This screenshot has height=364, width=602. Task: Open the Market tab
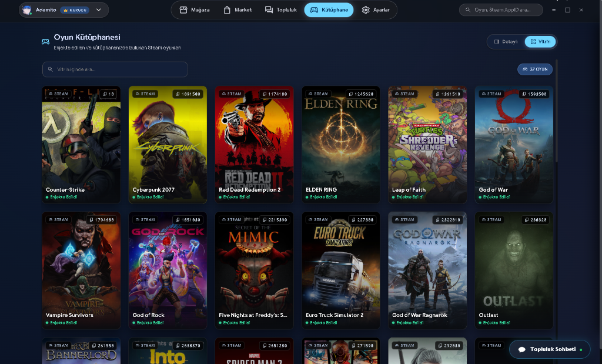(x=238, y=10)
